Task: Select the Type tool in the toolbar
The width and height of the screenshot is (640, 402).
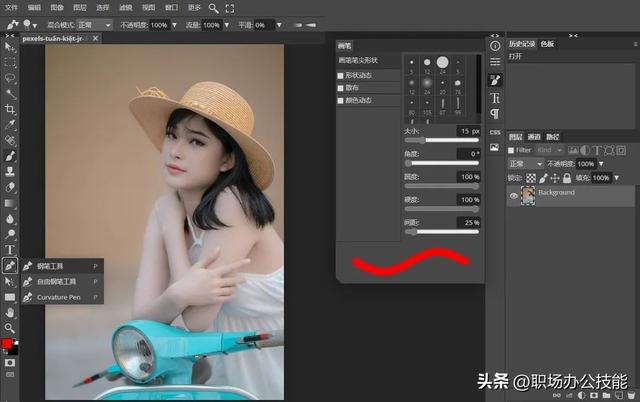Action: coord(10,250)
